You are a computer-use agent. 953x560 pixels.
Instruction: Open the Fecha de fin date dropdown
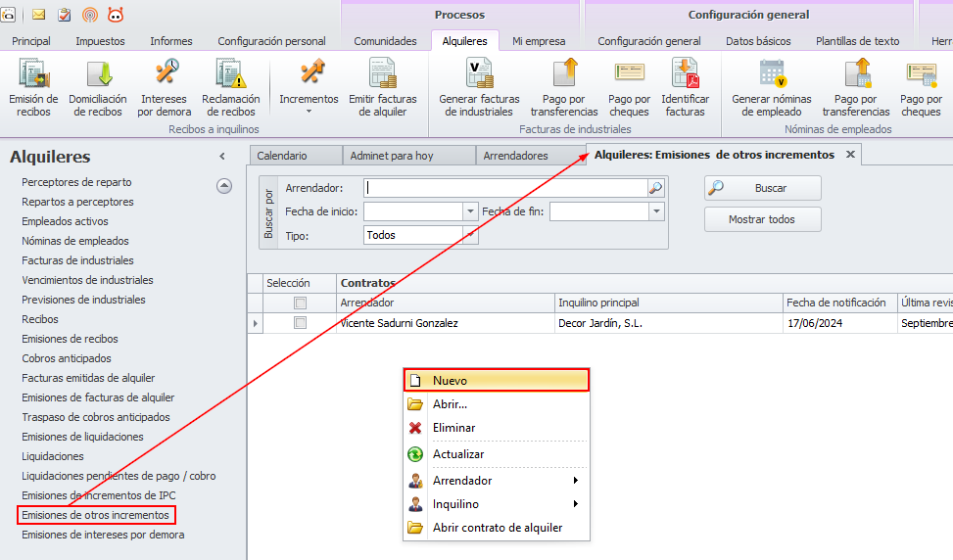click(656, 212)
